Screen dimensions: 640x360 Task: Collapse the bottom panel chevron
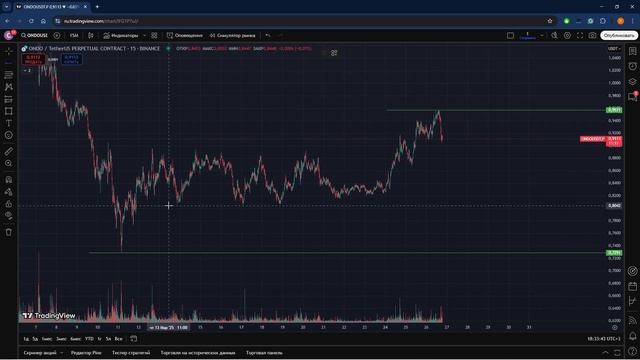pyautogui.click(x=605, y=353)
